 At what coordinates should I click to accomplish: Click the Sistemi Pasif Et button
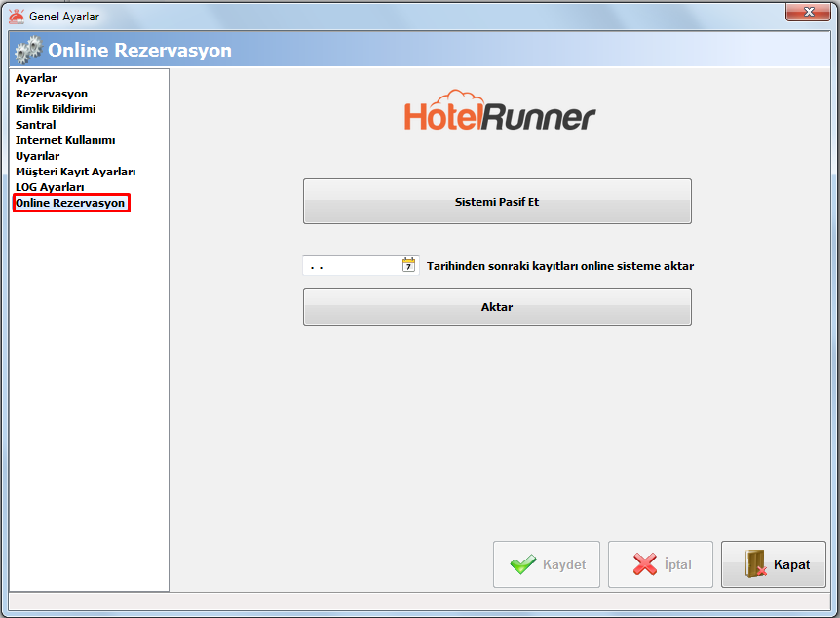[x=497, y=202]
